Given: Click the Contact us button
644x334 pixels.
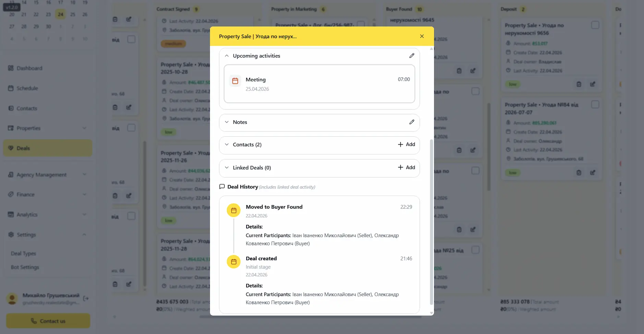Looking at the screenshot, I should [x=48, y=321].
